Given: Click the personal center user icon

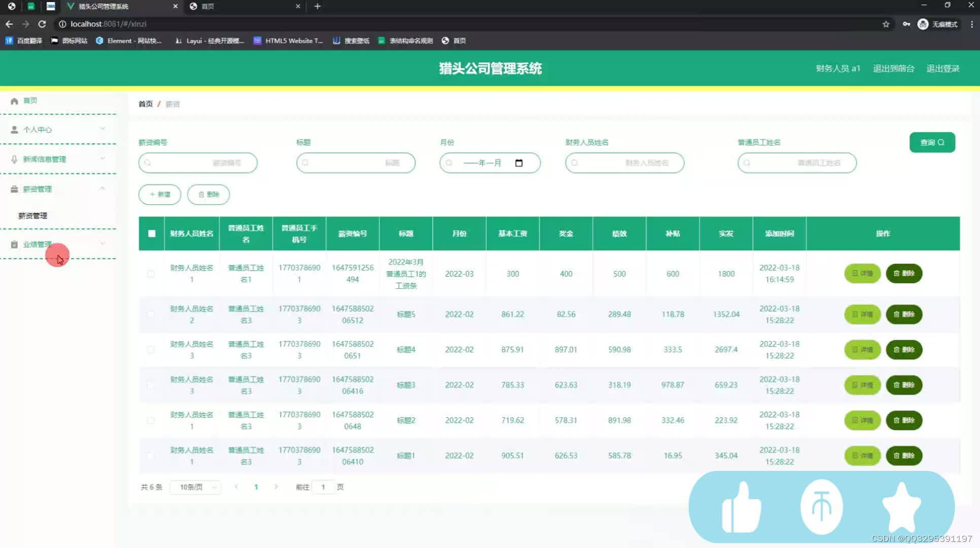Looking at the screenshot, I should point(14,130).
